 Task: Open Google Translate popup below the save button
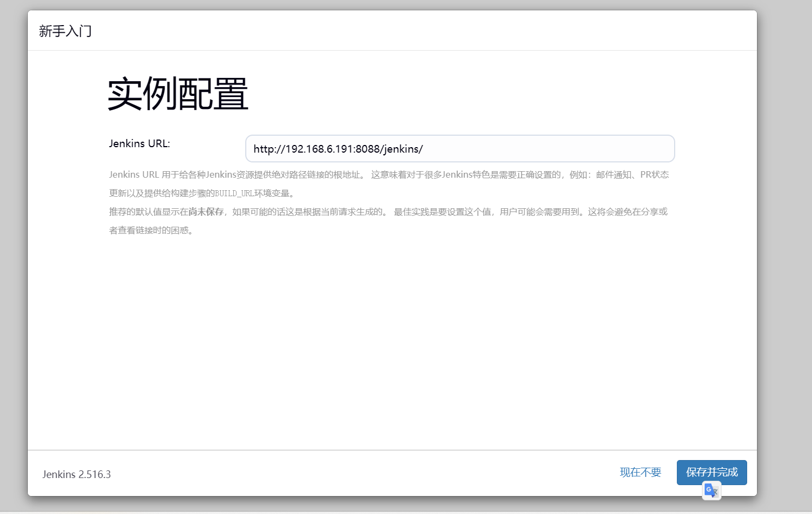tap(711, 491)
